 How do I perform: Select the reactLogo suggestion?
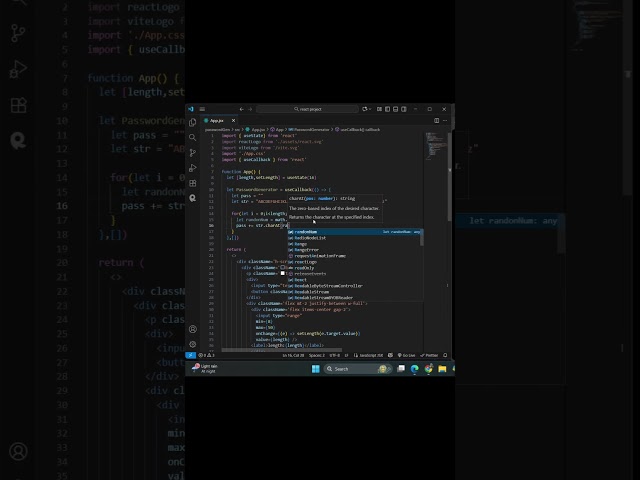[355, 262]
